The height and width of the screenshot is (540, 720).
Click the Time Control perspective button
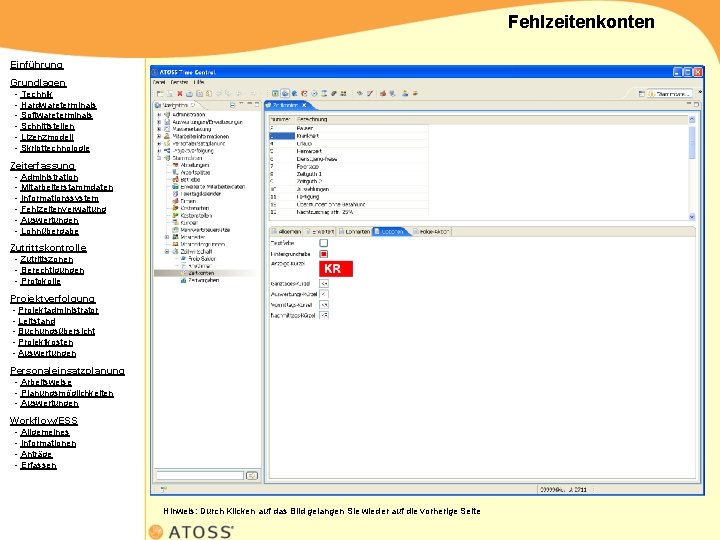click(x=669, y=94)
